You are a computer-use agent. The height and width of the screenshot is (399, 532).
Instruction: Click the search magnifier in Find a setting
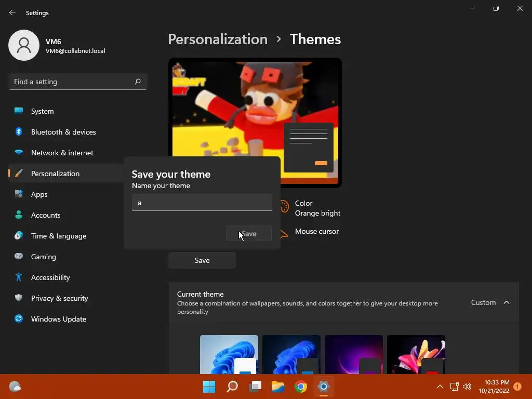(x=137, y=82)
